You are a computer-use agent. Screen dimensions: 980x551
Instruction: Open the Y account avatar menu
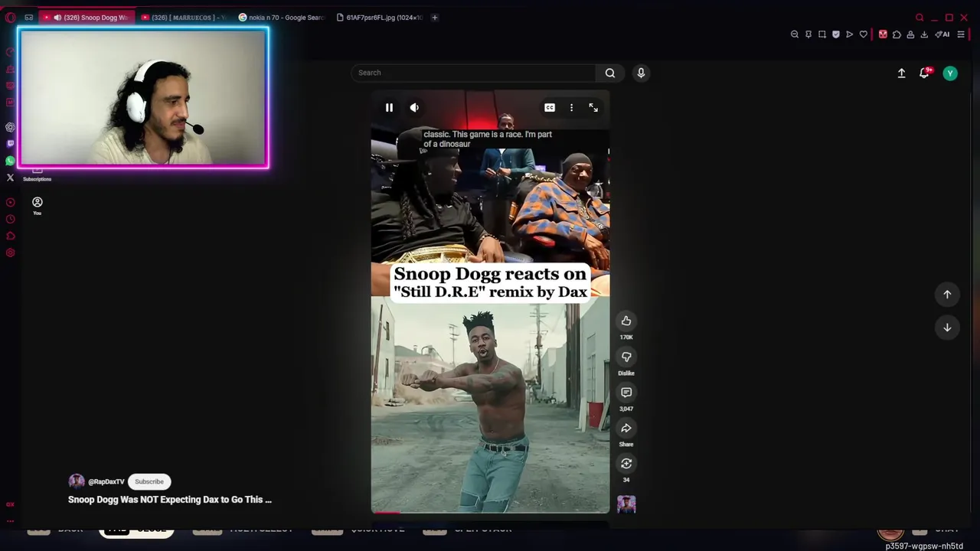[x=950, y=73]
